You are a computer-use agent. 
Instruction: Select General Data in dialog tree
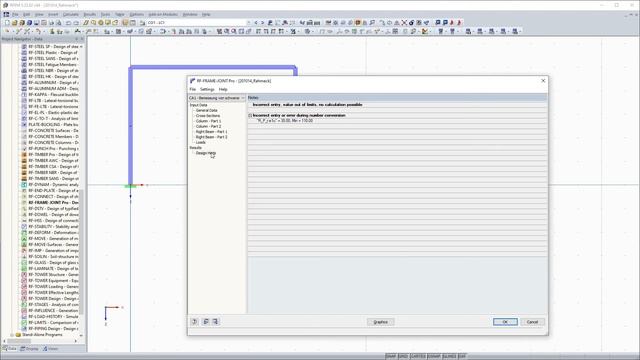[207, 111]
